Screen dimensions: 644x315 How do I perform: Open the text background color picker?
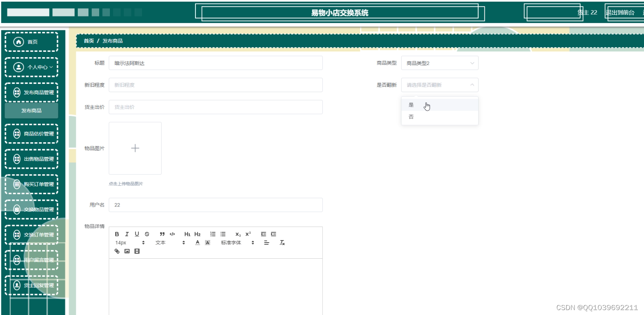pyautogui.click(x=207, y=243)
